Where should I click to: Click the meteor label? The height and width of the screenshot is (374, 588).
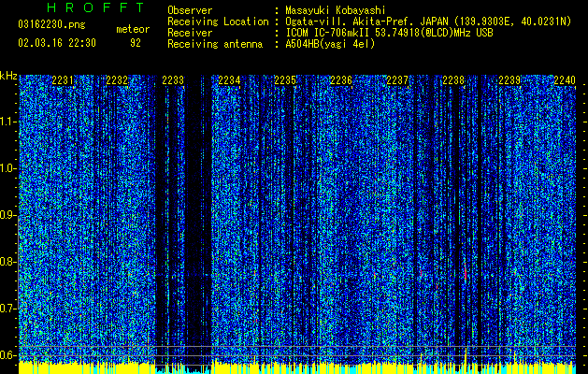click(x=133, y=29)
